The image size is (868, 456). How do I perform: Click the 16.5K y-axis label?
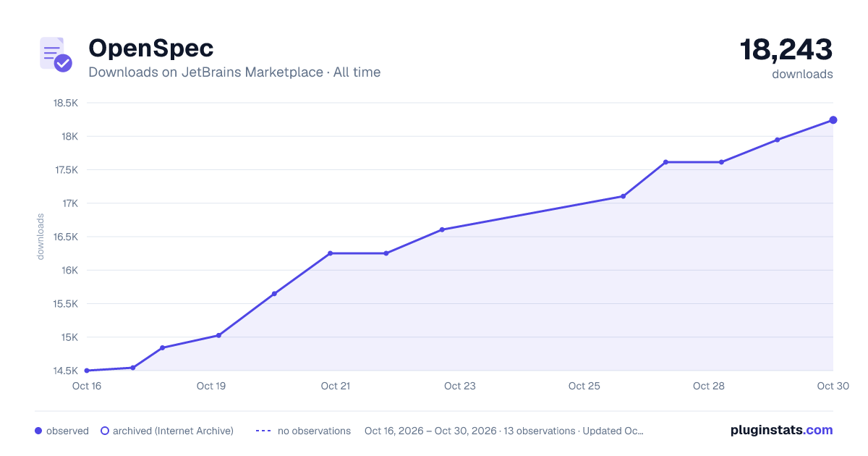[65, 237]
